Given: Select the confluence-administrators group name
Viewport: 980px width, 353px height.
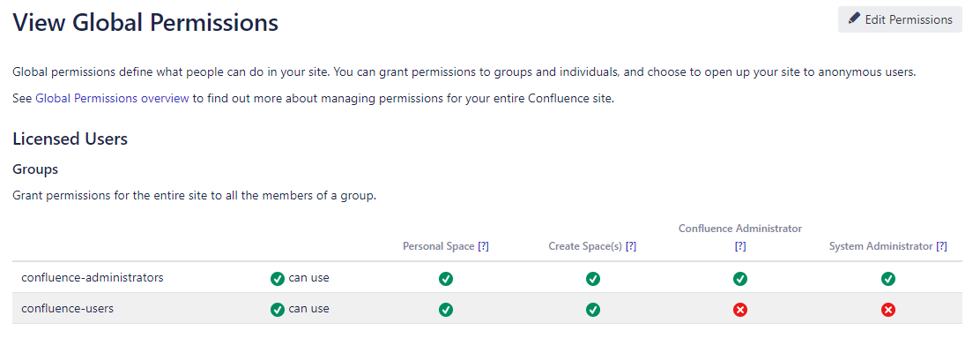Looking at the screenshot, I should pyautogui.click(x=93, y=277).
